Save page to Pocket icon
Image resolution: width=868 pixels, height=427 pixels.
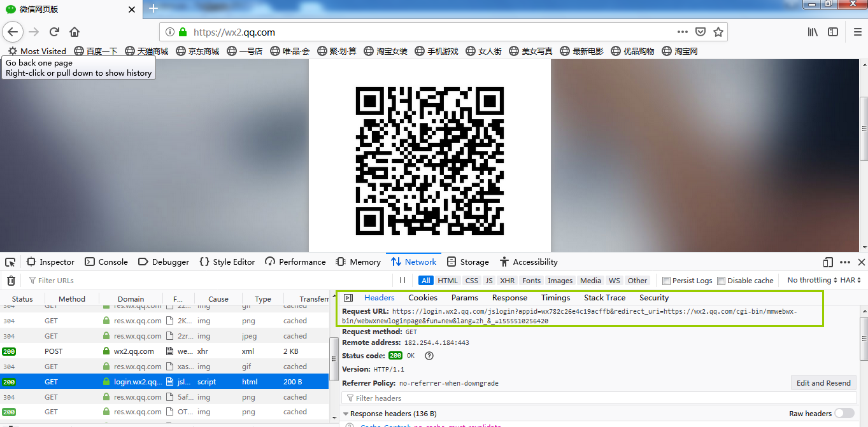tap(701, 32)
